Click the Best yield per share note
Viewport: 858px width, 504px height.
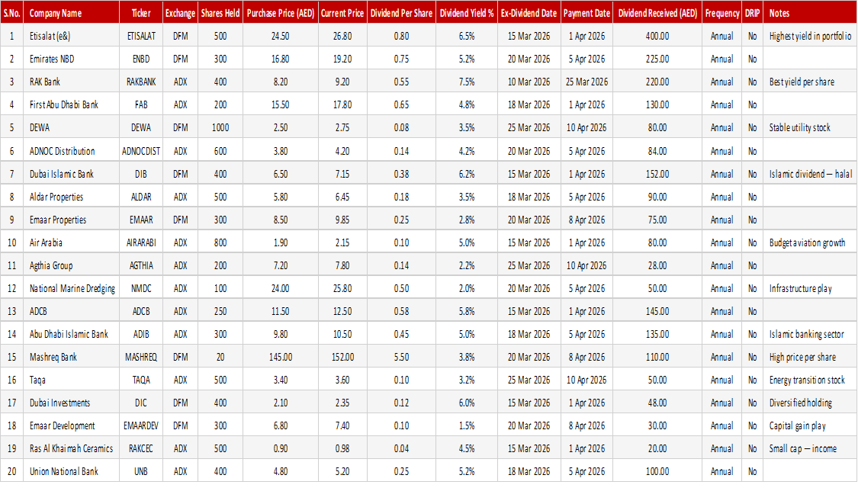coord(810,82)
